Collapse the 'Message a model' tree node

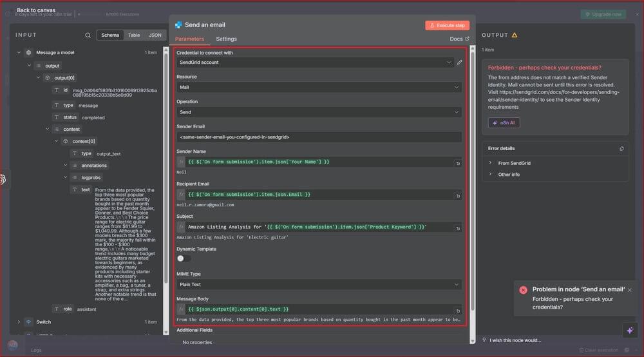click(19, 53)
